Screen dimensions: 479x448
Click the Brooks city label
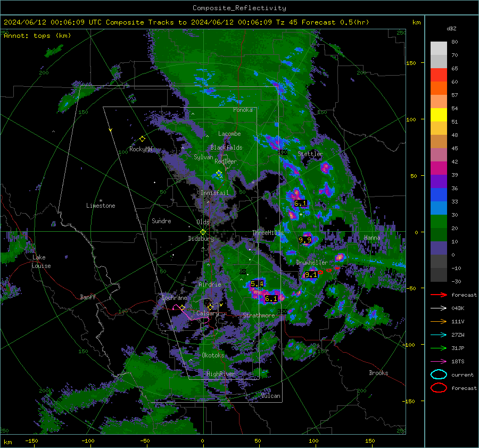click(x=378, y=373)
